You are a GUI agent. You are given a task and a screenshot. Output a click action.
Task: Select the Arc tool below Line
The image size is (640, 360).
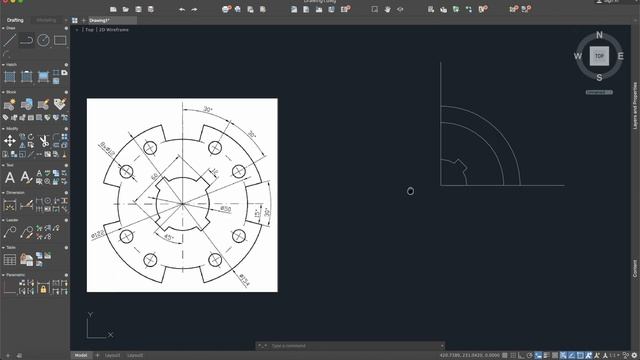click(6, 53)
